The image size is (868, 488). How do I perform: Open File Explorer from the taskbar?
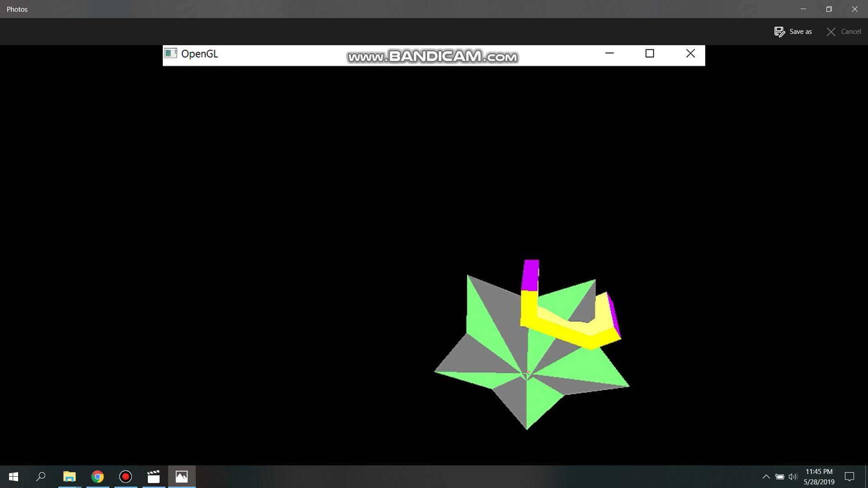(x=69, y=477)
